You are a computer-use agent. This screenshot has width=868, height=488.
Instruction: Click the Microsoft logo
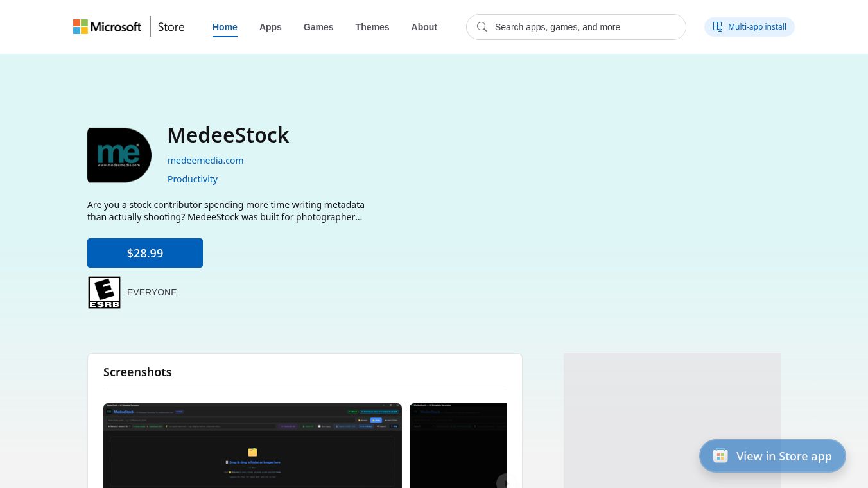point(107,27)
